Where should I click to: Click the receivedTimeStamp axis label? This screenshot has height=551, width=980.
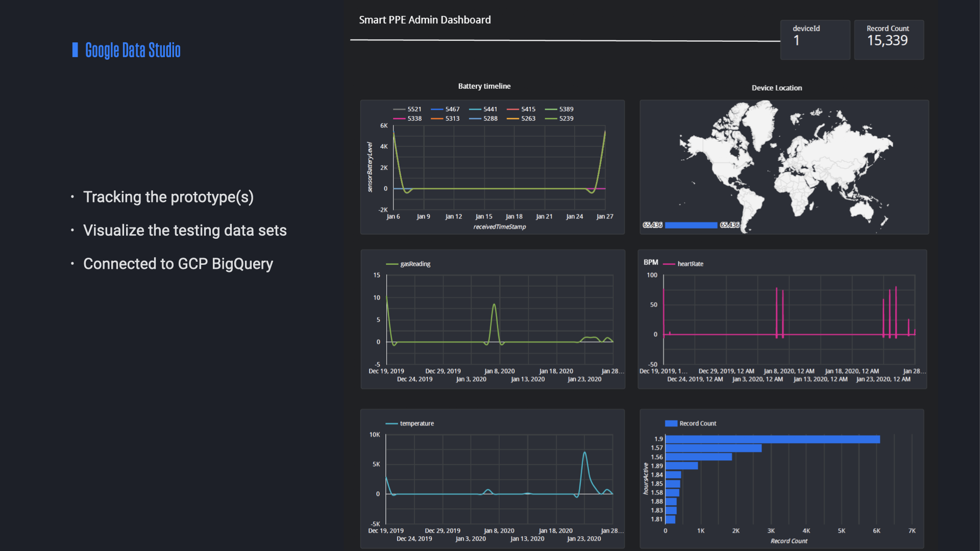(x=500, y=227)
